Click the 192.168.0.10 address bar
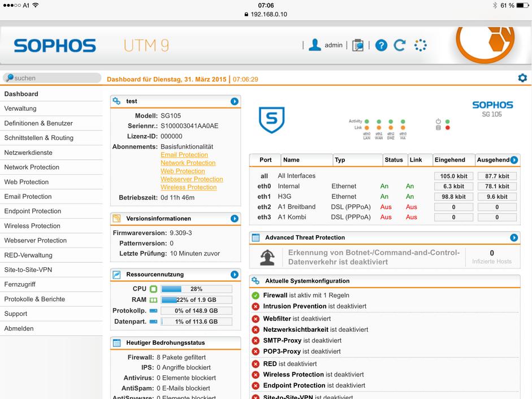532x399 pixels. point(266,14)
